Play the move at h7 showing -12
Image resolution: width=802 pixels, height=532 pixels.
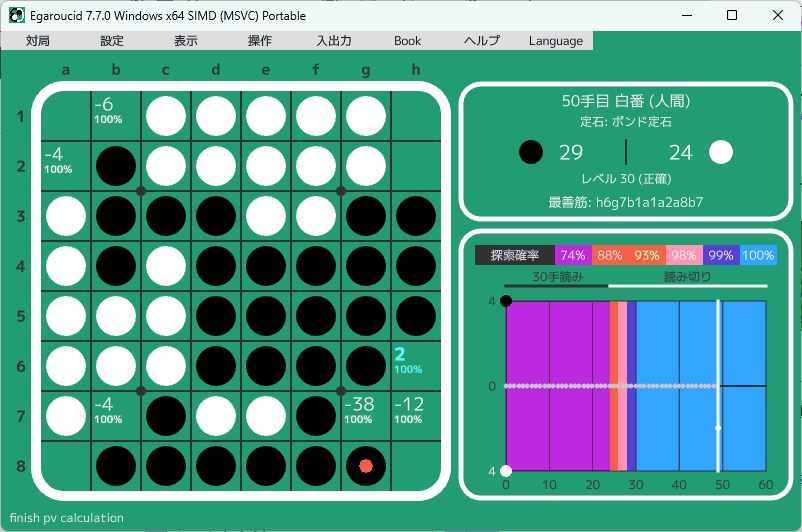tap(416, 416)
